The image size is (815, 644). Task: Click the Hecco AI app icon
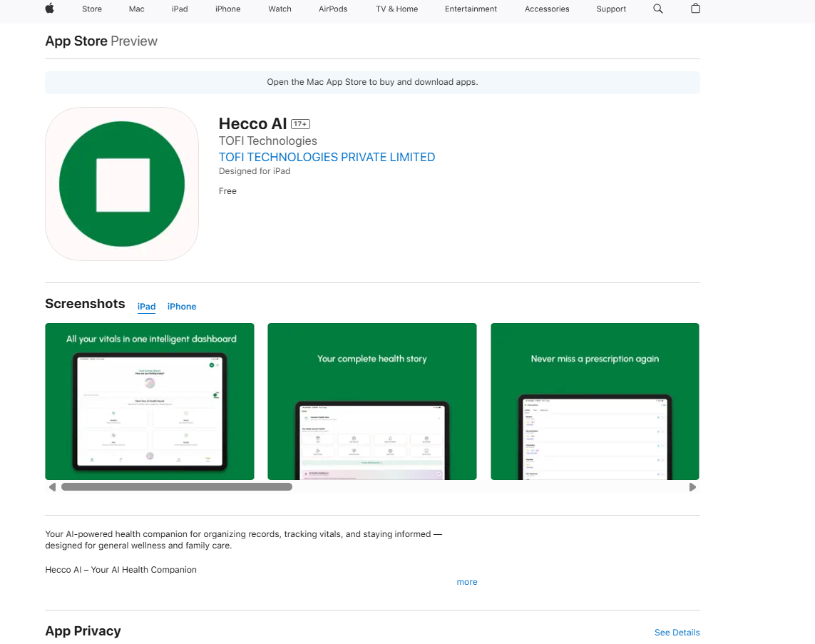(121, 183)
